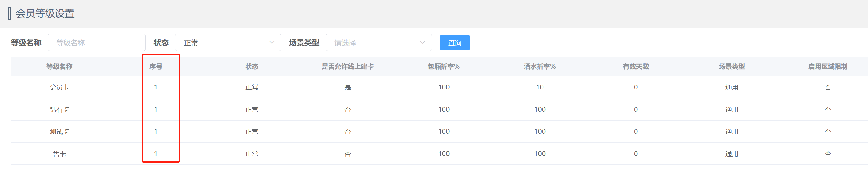Click the 状态 column header in table
Image resolution: width=868 pixels, height=192 pixels.
pyautogui.click(x=252, y=66)
